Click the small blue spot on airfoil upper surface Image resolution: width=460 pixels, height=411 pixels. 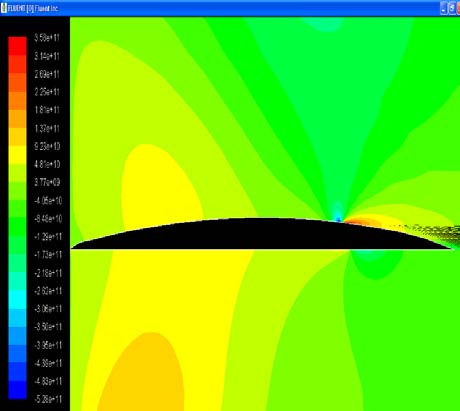[338, 219]
